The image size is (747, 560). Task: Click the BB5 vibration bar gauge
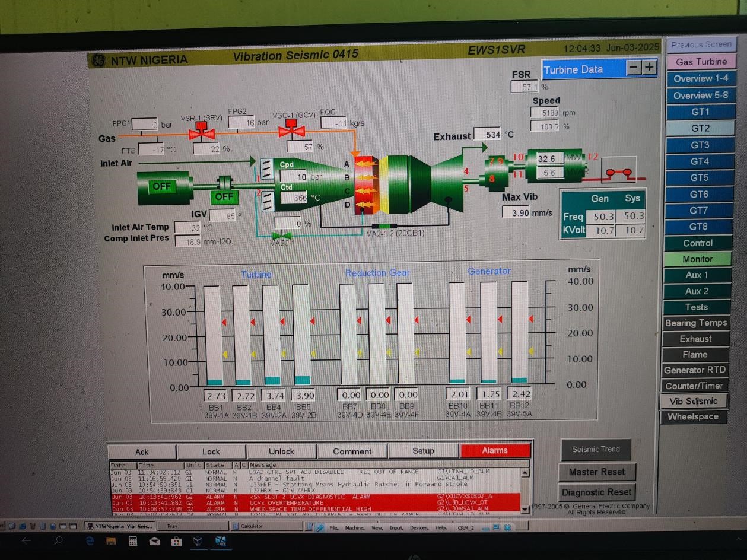pos(301,335)
